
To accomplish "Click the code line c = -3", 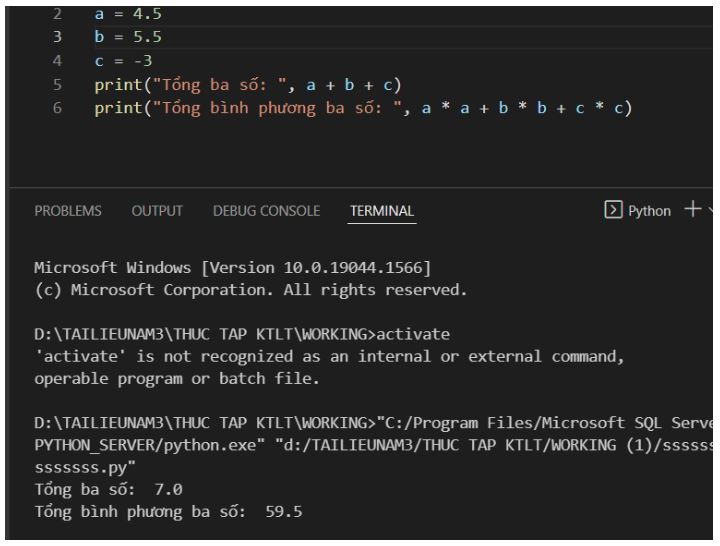I will (x=122, y=62).
